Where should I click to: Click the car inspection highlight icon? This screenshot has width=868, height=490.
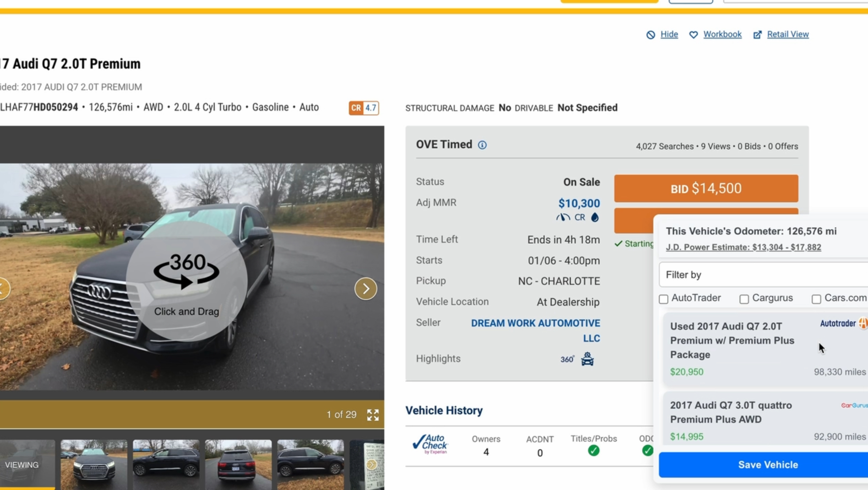click(x=587, y=359)
